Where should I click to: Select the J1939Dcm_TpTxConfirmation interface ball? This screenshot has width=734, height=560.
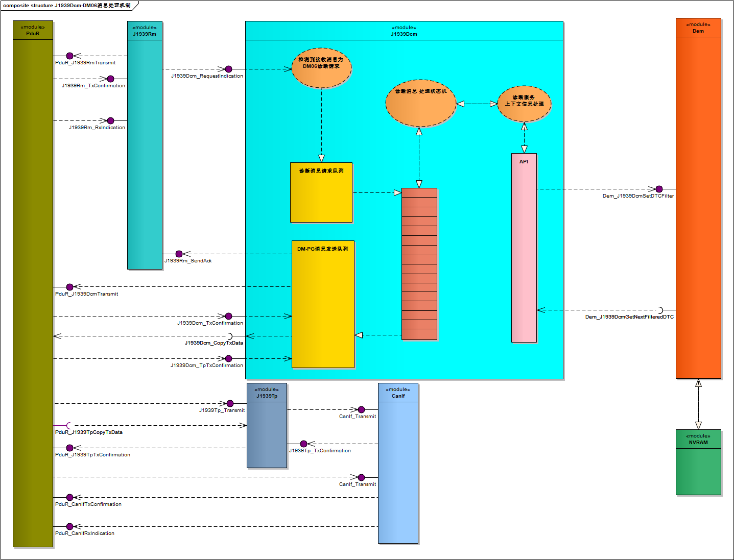click(228, 358)
